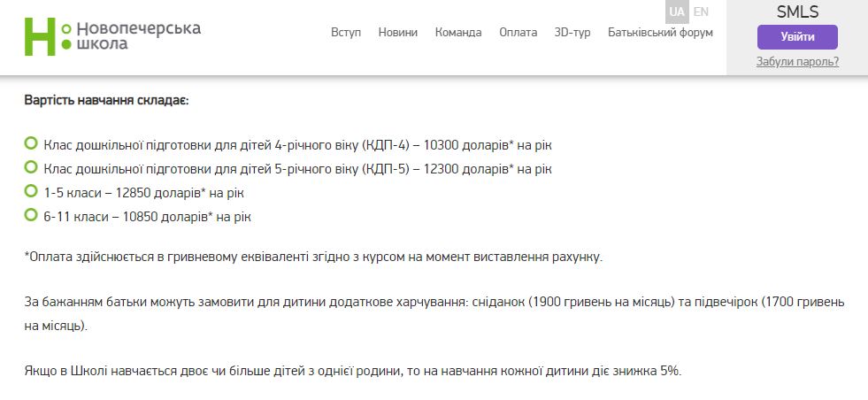This screenshot has width=868, height=400.
Task: Launch the 3D-тур page
Action: point(572,33)
